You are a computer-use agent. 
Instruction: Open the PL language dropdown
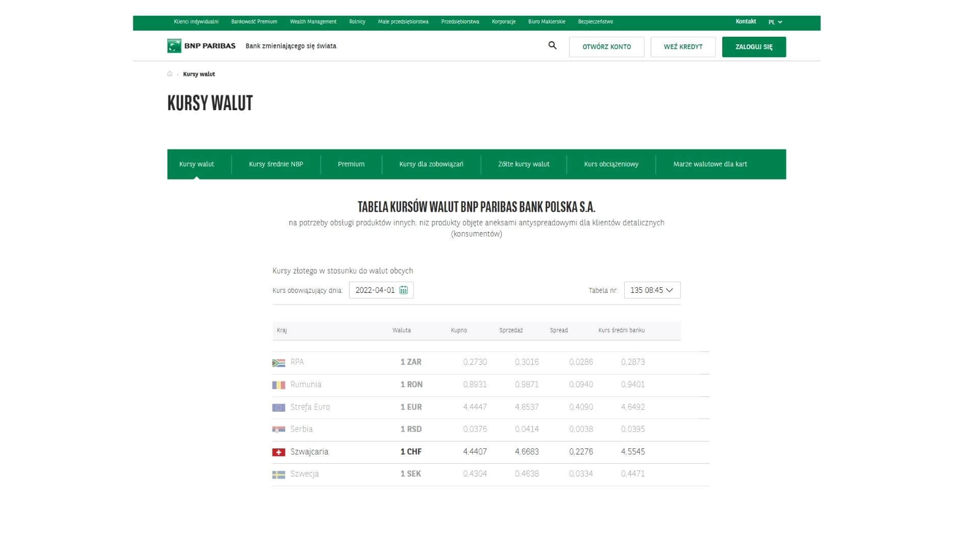pyautogui.click(x=775, y=22)
